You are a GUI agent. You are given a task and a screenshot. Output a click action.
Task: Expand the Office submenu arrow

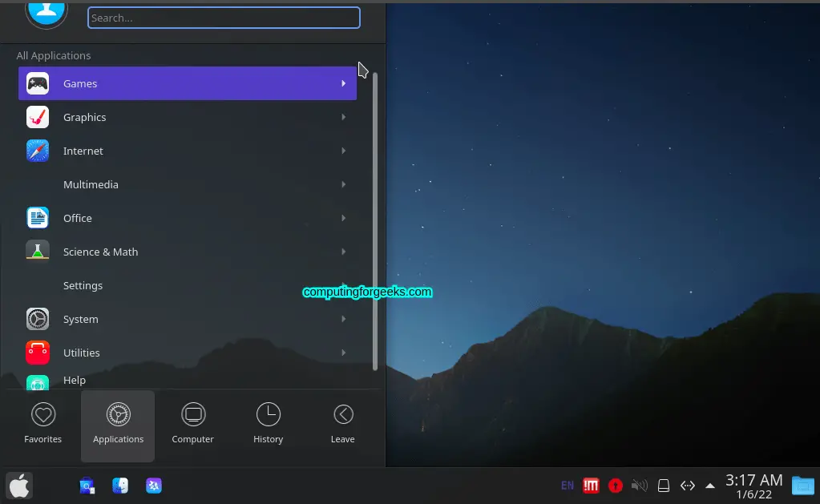(344, 218)
